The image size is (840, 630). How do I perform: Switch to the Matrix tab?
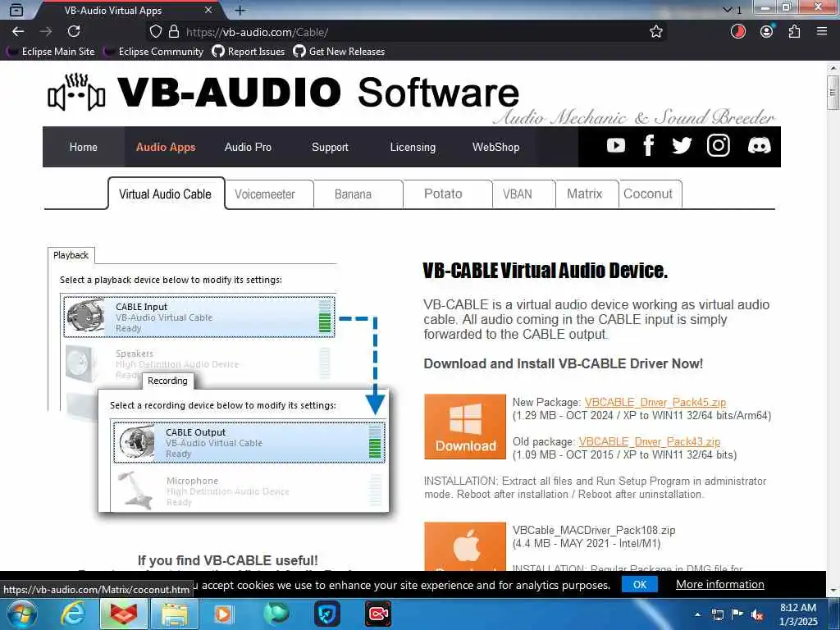587,194
